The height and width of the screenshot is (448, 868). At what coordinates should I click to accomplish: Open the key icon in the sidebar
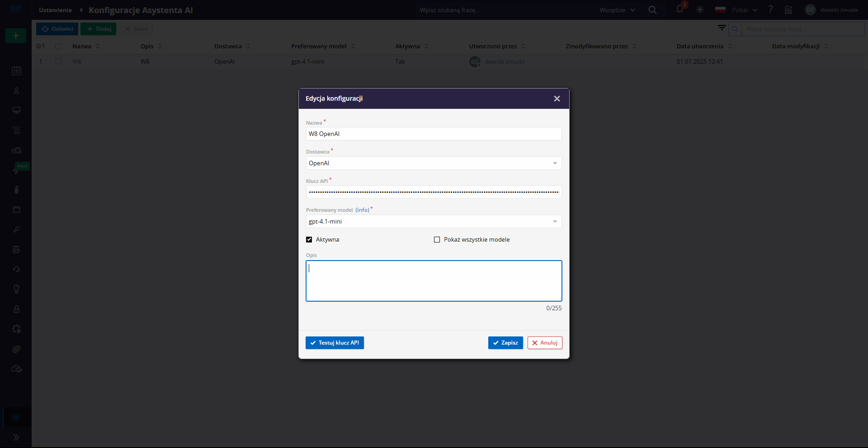(x=16, y=229)
